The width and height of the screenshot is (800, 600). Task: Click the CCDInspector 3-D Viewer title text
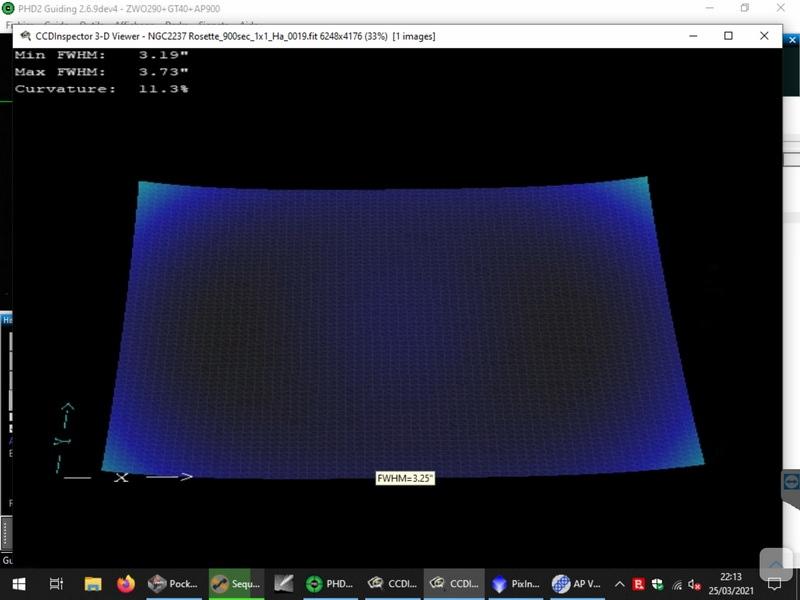[x=235, y=36]
